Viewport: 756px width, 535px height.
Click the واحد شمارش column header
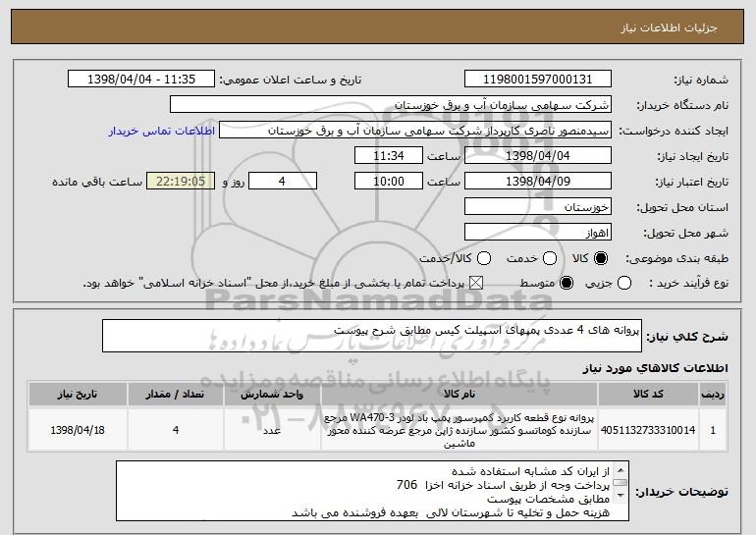tap(272, 395)
